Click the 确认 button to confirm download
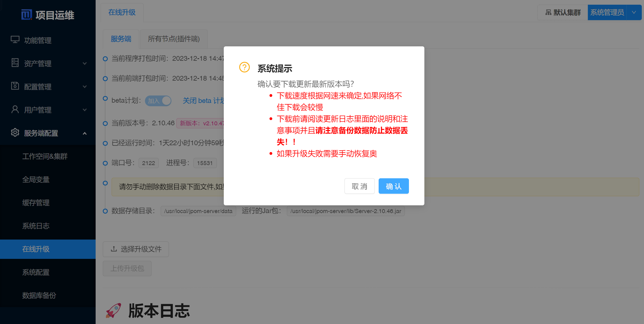Screen dimensions: 644x324 (x=394, y=186)
